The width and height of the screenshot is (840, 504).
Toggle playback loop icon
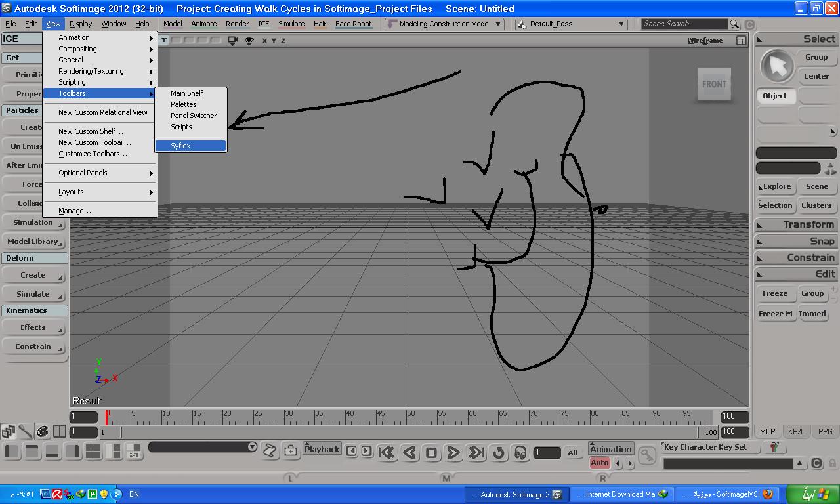pos(499,452)
